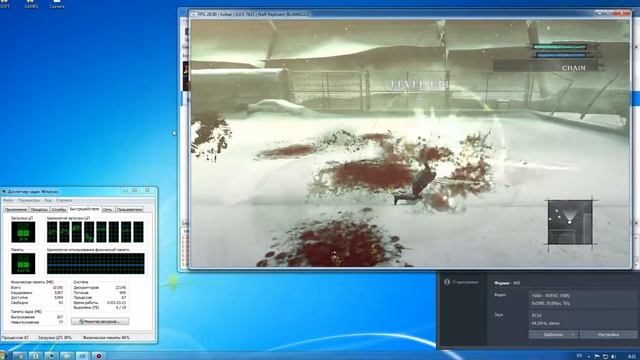This screenshot has width=640, height=360.
Task: Open the GAMES desktop shortcut
Action: point(31,4)
